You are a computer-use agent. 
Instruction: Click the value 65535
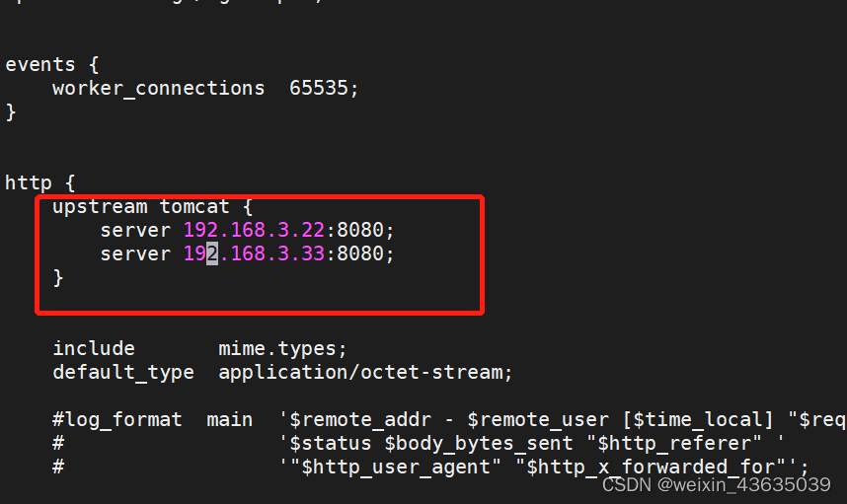click(319, 88)
